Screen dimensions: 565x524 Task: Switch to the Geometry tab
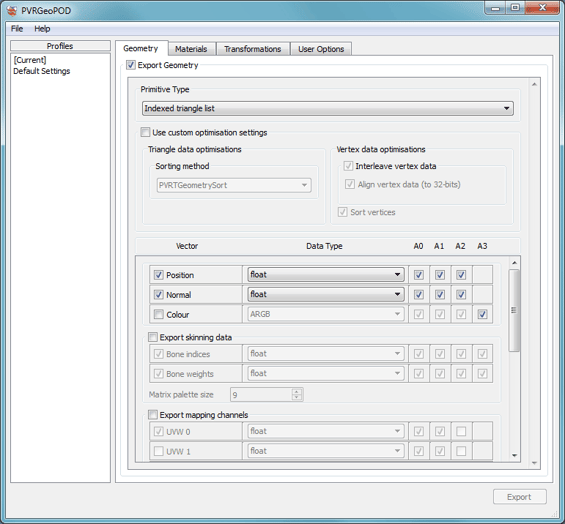click(x=141, y=48)
